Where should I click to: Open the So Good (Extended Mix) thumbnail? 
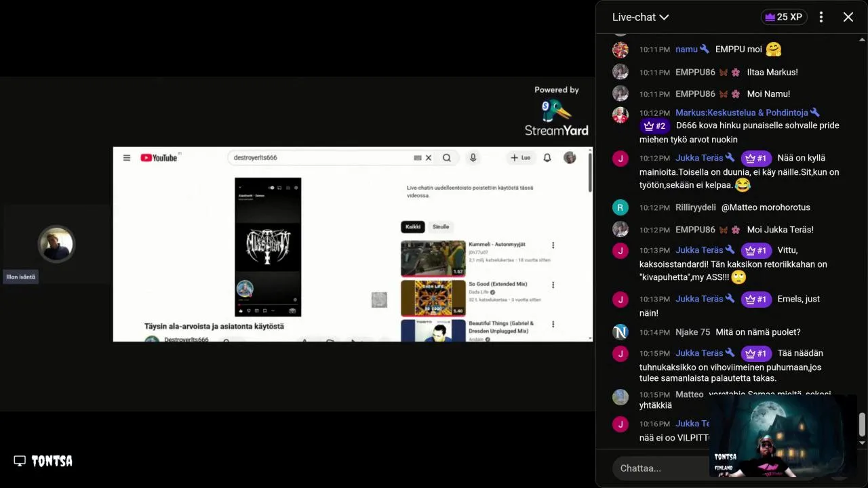pos(433,298)
